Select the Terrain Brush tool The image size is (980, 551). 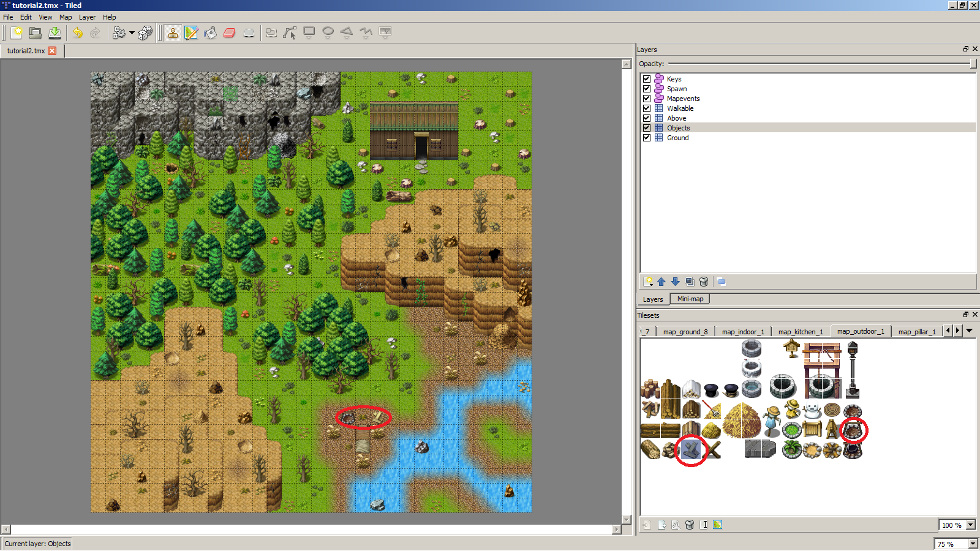click(x=191, y=32)
